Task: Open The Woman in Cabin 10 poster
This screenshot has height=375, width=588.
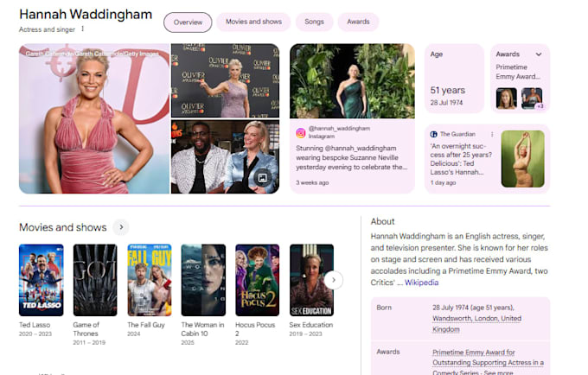Action: [x=203, y=280]
